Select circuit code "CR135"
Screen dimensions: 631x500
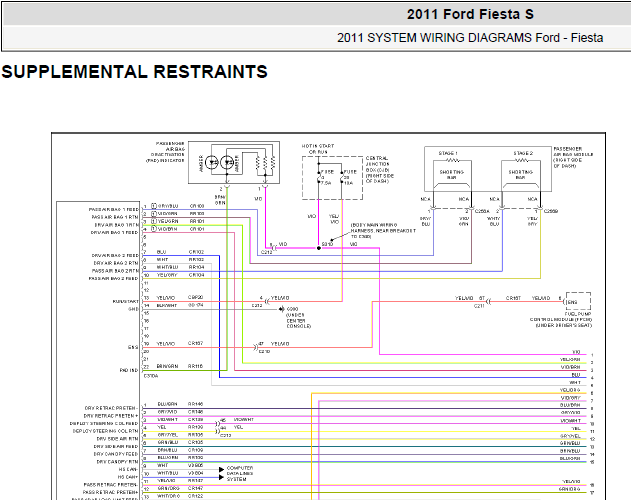196,442
